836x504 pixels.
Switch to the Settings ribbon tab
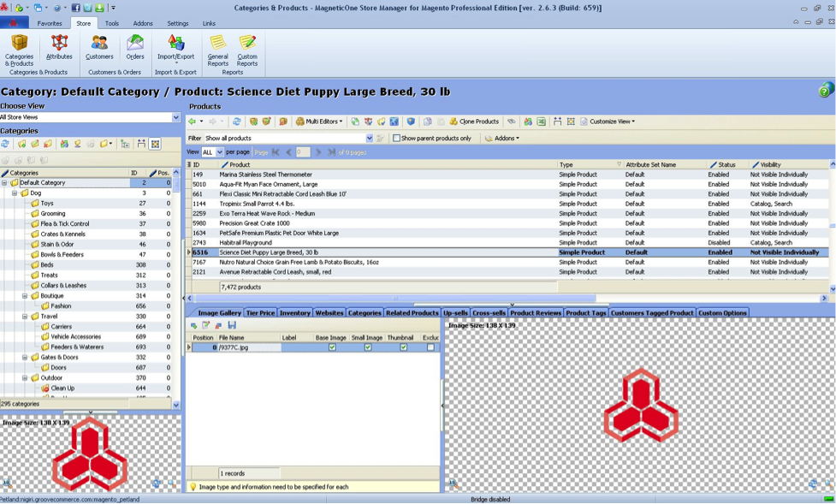[x=177, y=23]
